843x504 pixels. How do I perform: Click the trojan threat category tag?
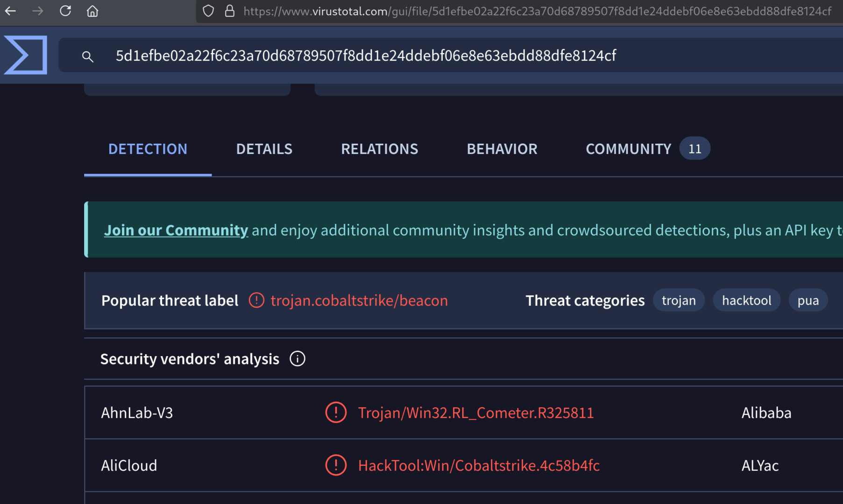pos(679,300)
